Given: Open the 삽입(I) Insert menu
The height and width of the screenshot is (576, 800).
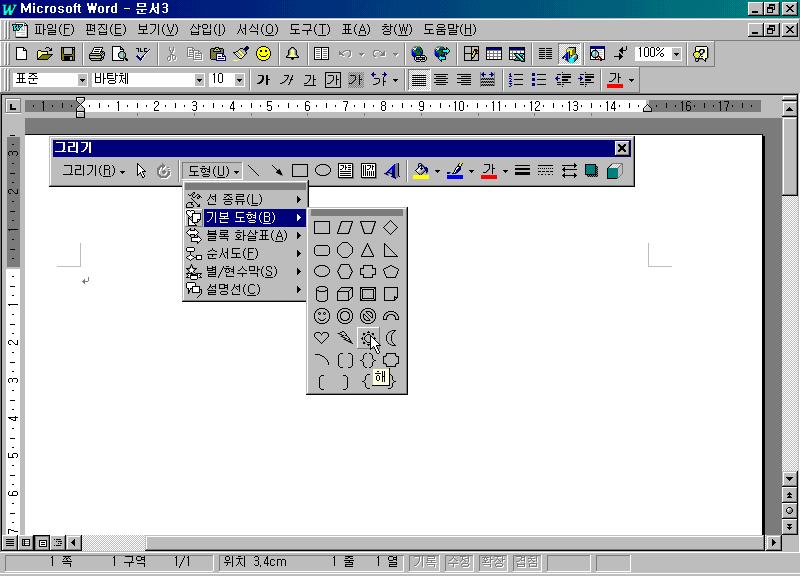Looking at the screenshot, I should click(x=207, y=30).
